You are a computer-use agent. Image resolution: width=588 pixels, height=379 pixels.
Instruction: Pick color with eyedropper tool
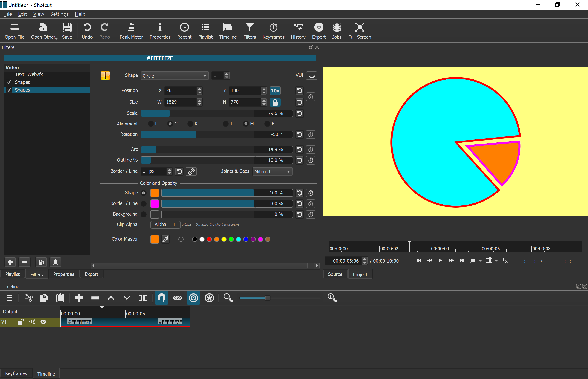pos(166,239)
